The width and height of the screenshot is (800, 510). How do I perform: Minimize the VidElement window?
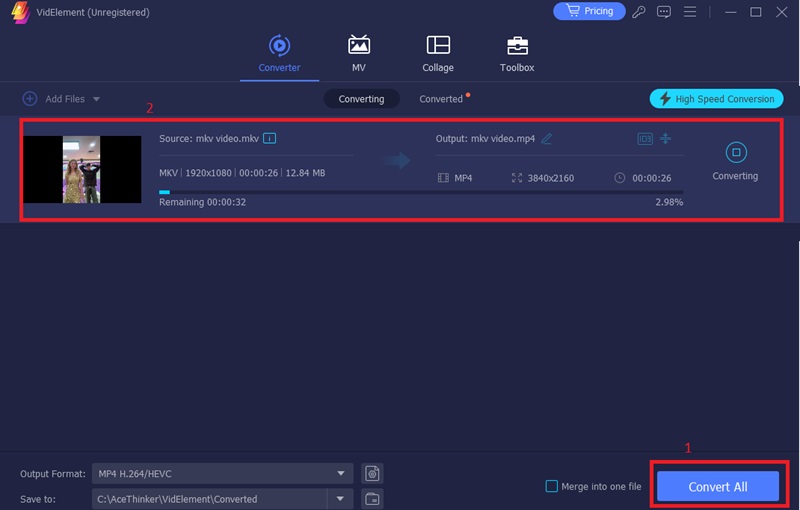[x=731, y=12]
